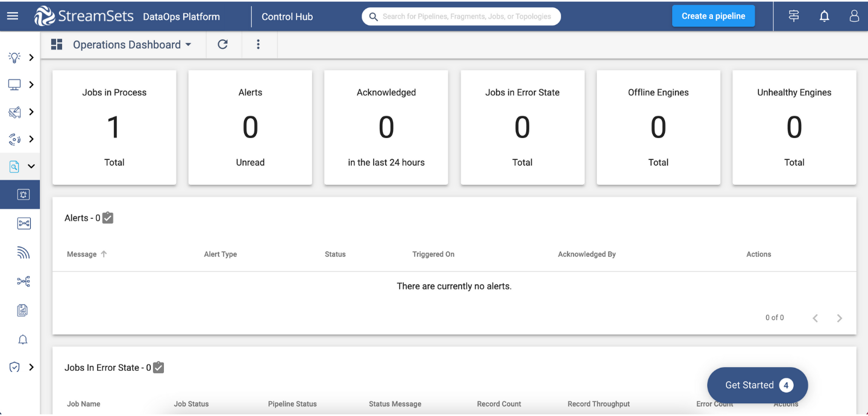Open the topologies icon in sidebar
The height and width of the screenshot is (416, 868).
click(23, 224)
